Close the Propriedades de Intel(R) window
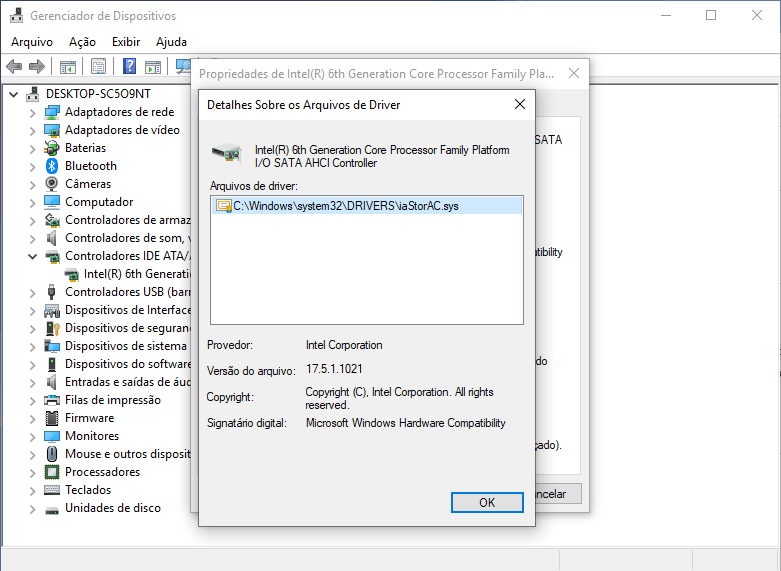781x571 pixels. pos(574,73)
